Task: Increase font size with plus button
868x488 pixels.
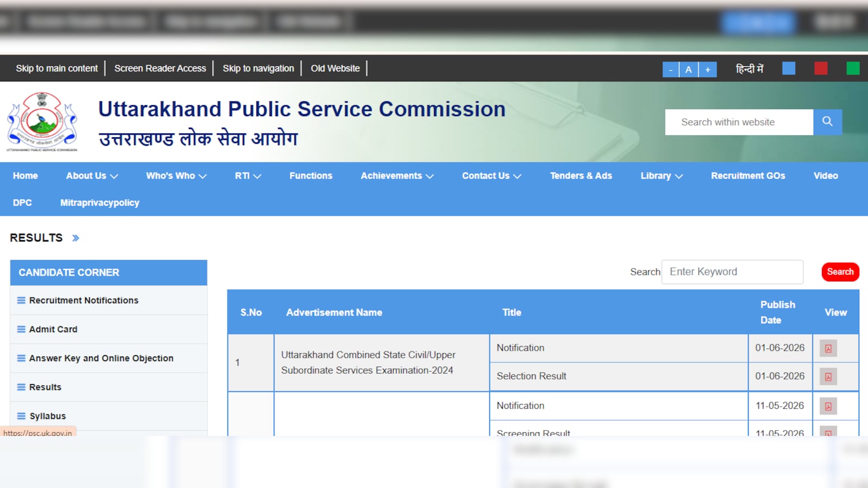Action: click(707, 69)
